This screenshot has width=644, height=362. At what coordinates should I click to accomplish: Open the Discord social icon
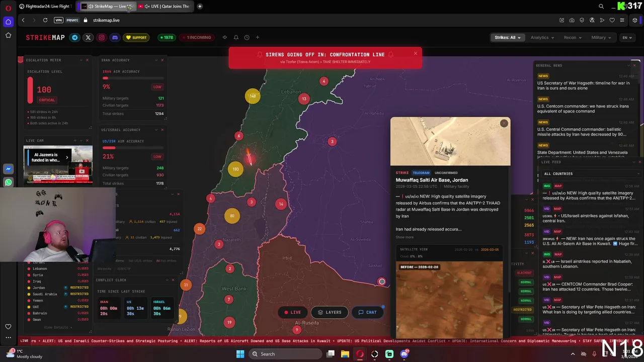coord(115,37)
